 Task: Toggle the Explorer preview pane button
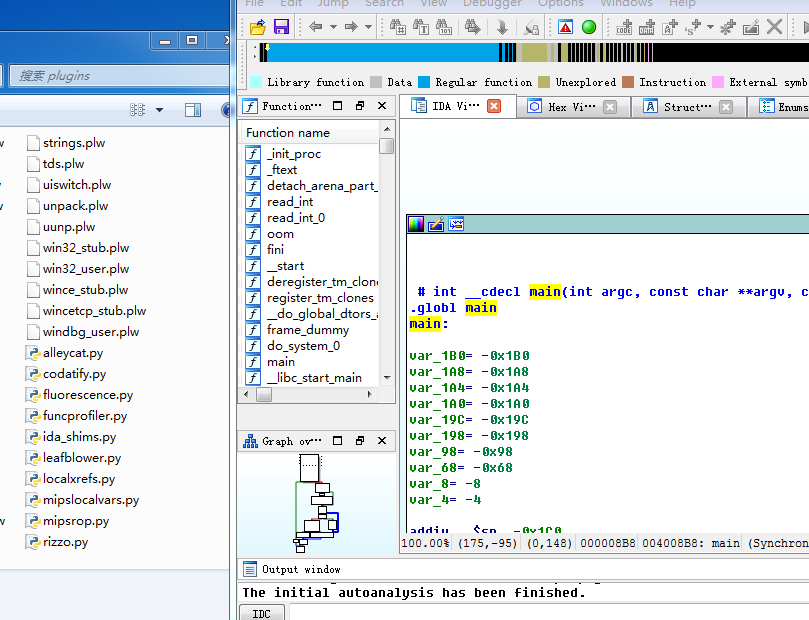(193, 110)
